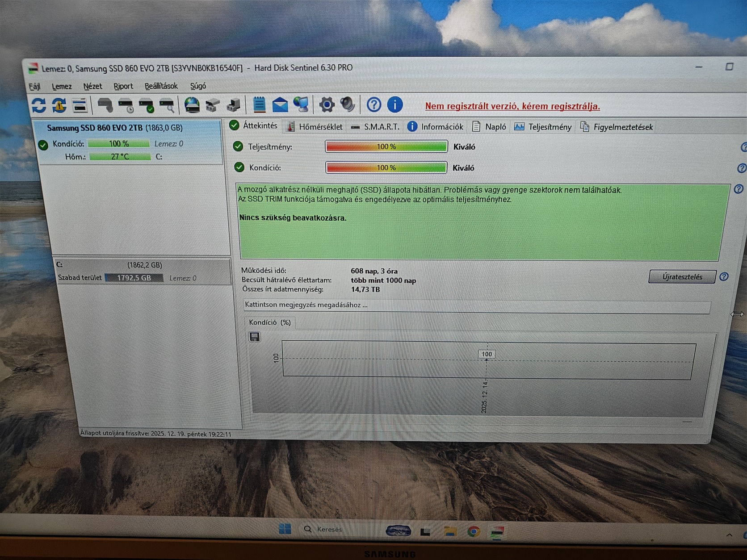Click the two gray drives toolbar icon

coord(213,105)
